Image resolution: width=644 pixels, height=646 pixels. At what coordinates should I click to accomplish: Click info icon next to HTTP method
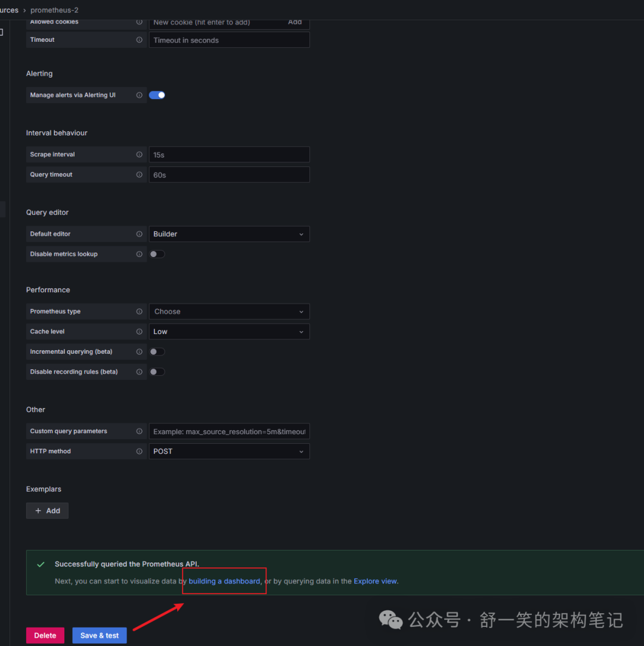(139, 452)
